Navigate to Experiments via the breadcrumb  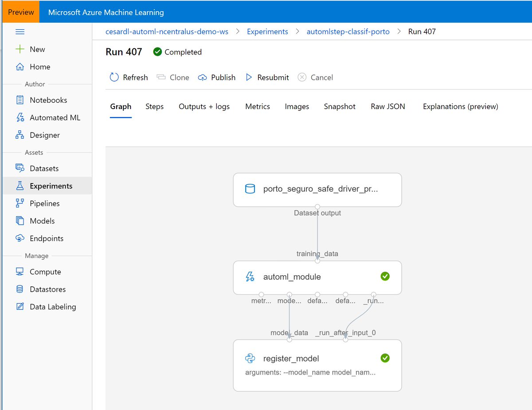[267, 31]
